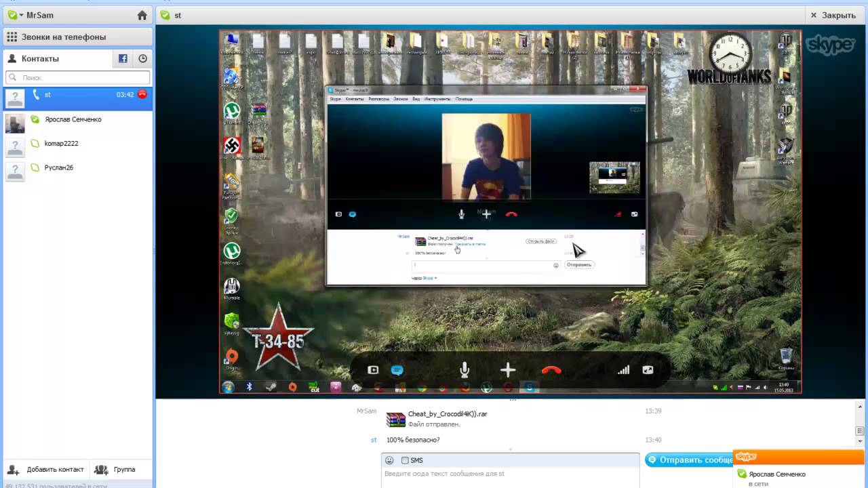
Task: Hang up using red button in st row
Action: pyautogui.click(x=142, y=94)
